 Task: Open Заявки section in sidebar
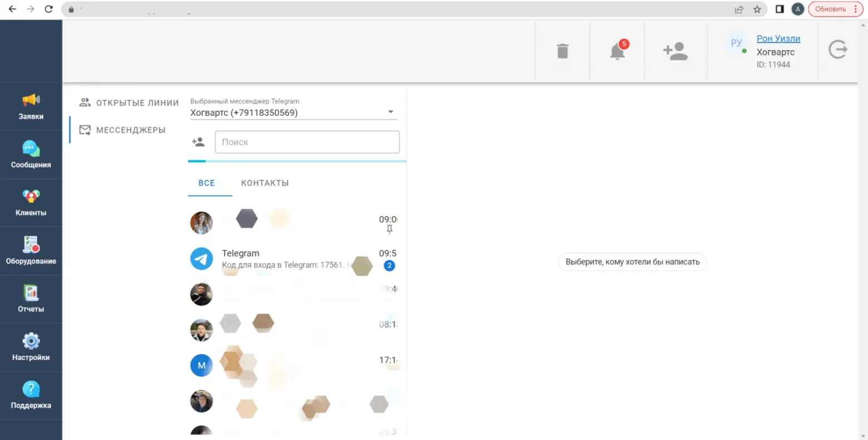pyautogui.click(x=31, y=106)
